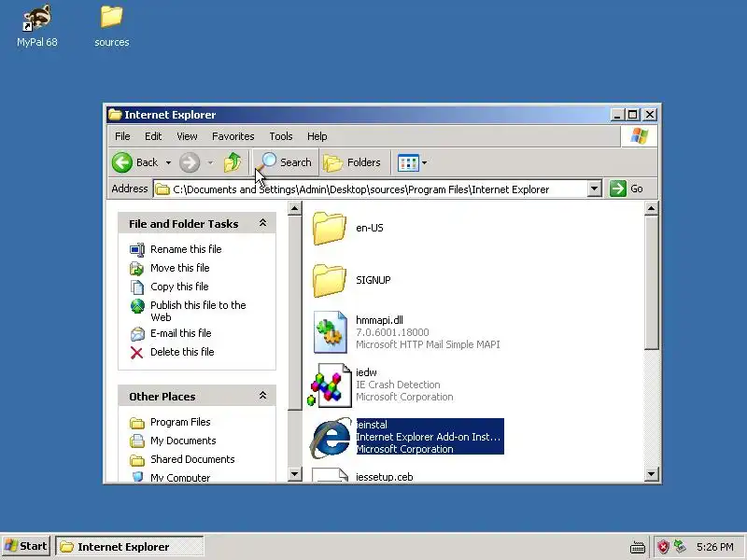The height and width of the screenshot is (560, 747).
Task: Select the sources folder on desktop
Action: point(111,26)
